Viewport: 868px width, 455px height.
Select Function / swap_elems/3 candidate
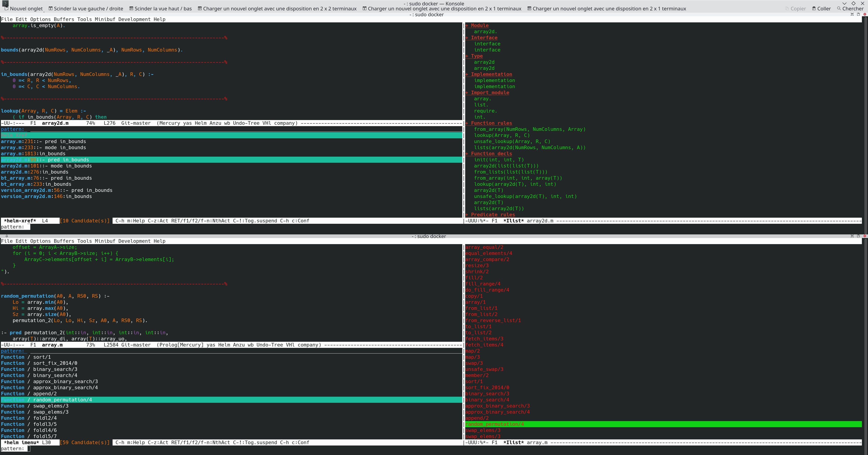(x=35, y=406)
